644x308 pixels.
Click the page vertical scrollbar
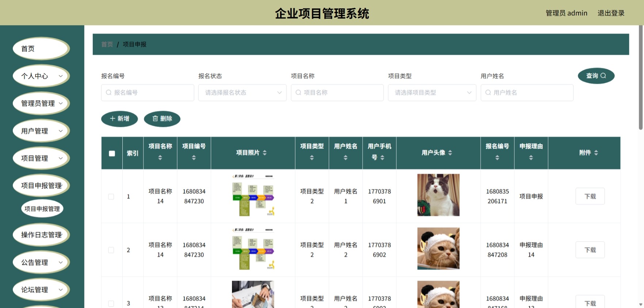641,77
